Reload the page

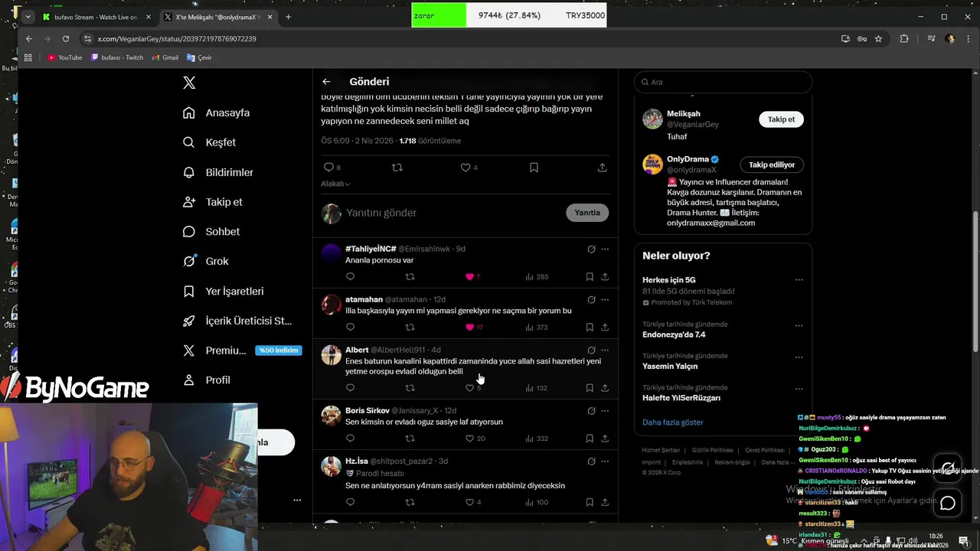pyautogui.click(x=66, y=38)
